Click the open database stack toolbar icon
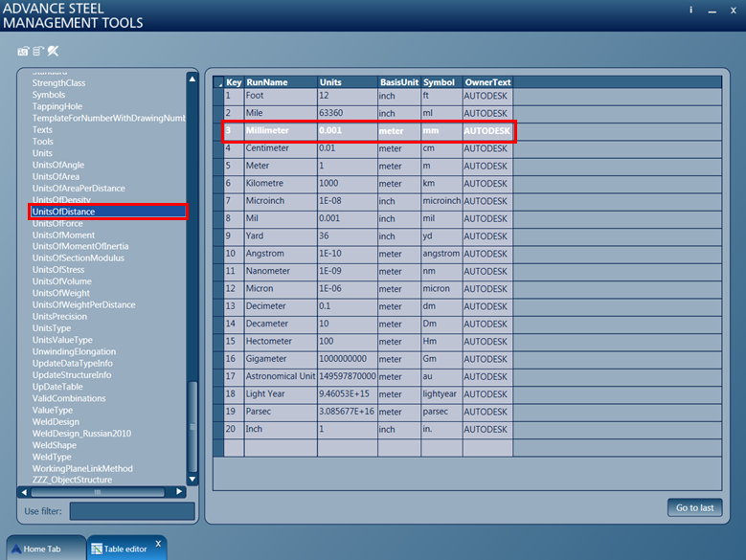The height and width of the screenshot is (560, 746). click(x=38, y=51)
